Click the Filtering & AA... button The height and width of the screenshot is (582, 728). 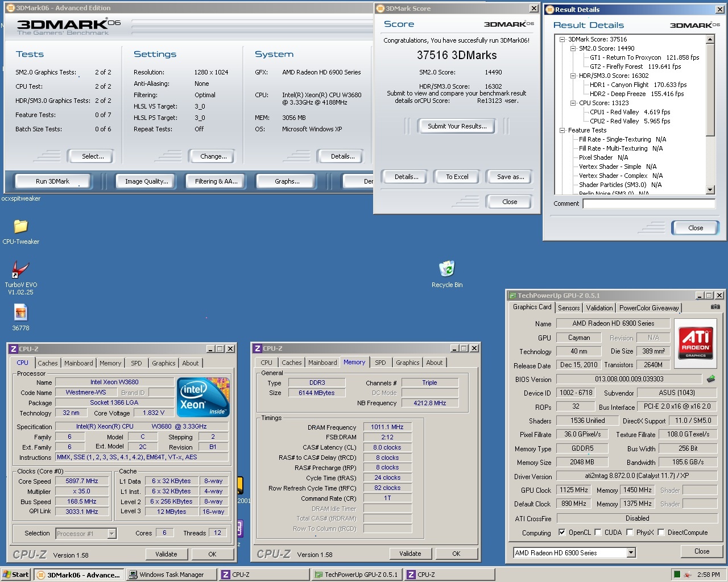point(216,181)
